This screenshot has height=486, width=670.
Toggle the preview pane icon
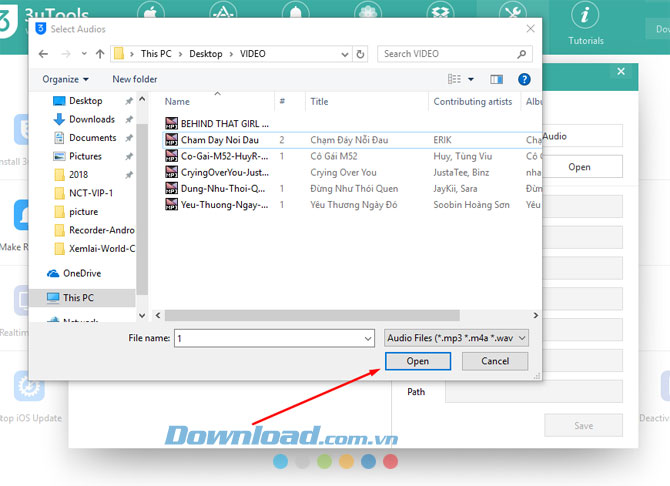click(x=496, y=79)
